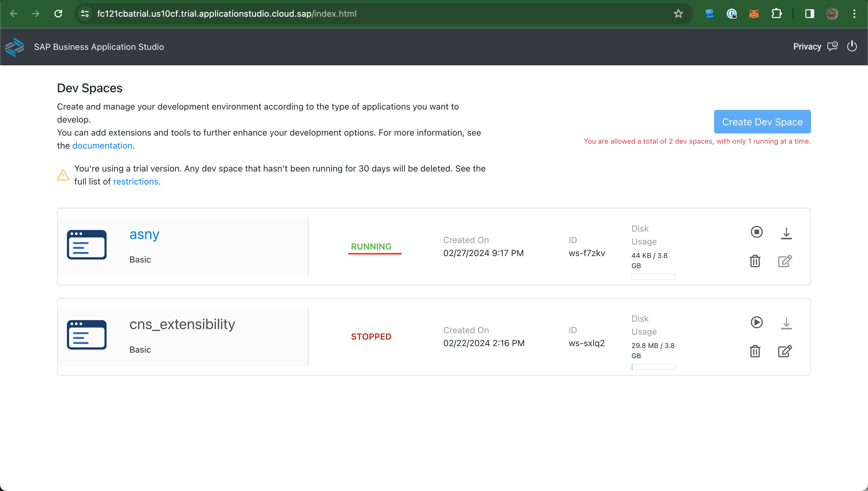The image size is (868, 491).
Task: Open the feedback chat icon
Action: 832,46
